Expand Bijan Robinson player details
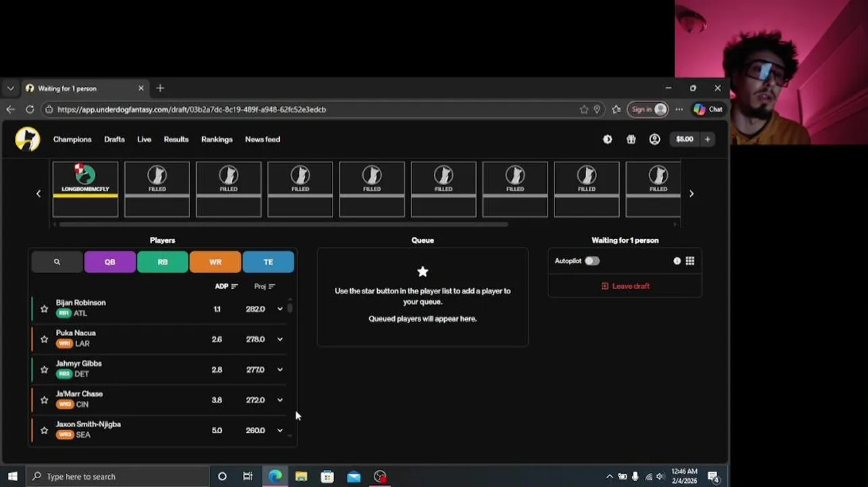 [280, 308]
